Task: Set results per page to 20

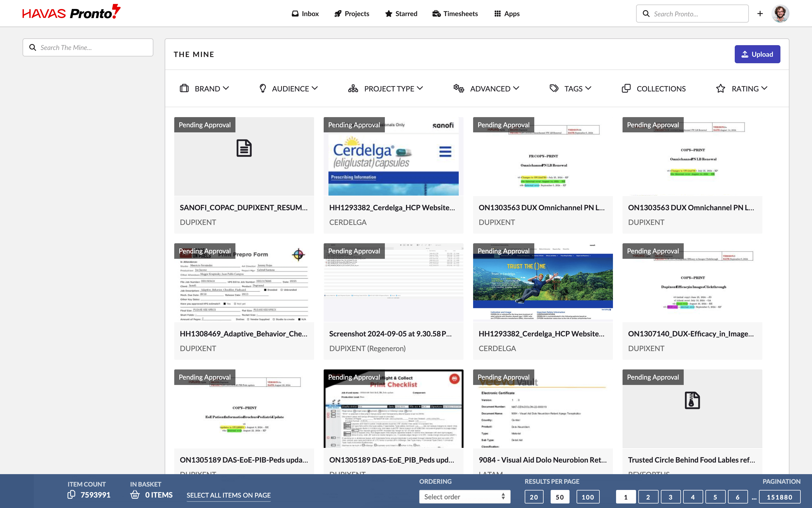Action: pos(534,497)
